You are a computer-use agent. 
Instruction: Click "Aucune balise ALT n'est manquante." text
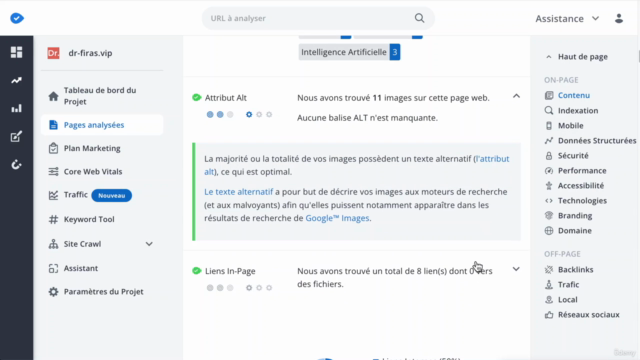367,118
